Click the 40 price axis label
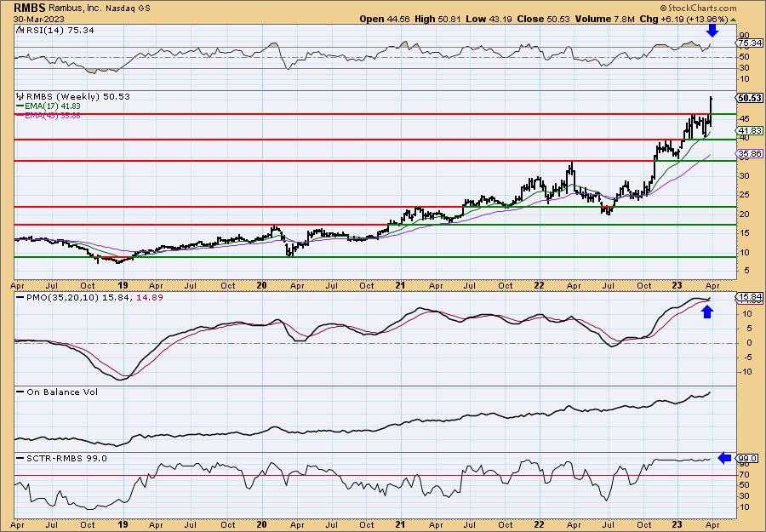The width and height of the screenshot is (766, 532). pos(745,138)
